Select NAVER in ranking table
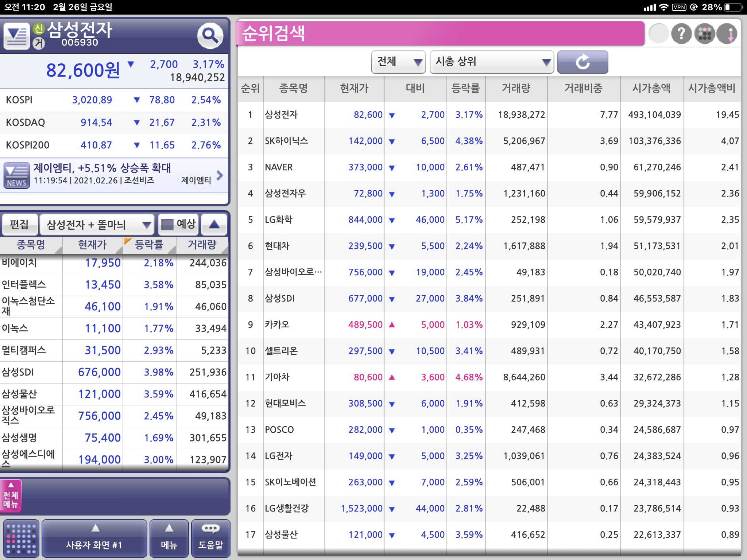The height and width of the screenshot is (560, 747). [x=489, y=167]
